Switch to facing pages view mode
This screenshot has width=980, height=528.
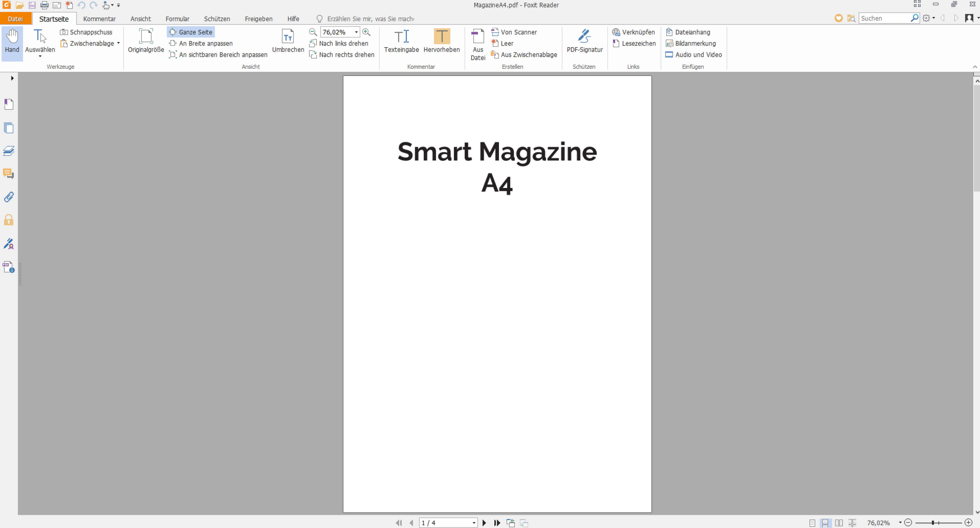coord(839,523)
